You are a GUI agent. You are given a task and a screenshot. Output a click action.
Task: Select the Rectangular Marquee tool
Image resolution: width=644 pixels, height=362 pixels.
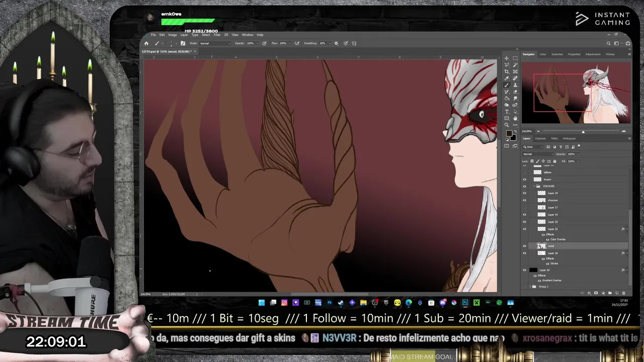point(515,58)
